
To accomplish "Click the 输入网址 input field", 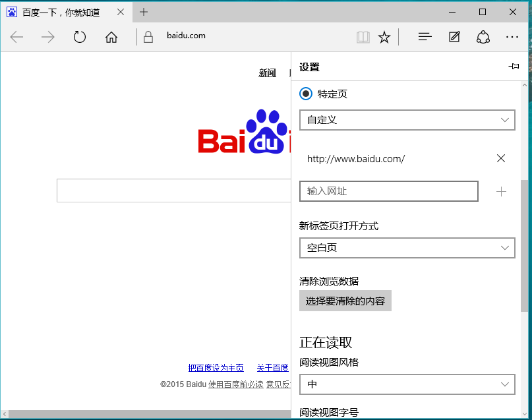I will coord(388,191).
